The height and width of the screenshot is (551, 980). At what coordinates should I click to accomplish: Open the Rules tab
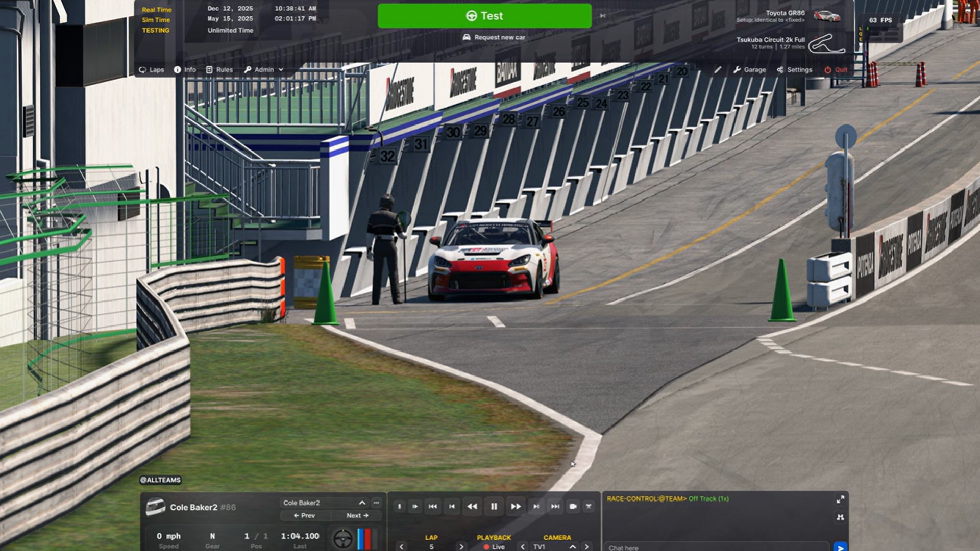click(x=219, y=70)
